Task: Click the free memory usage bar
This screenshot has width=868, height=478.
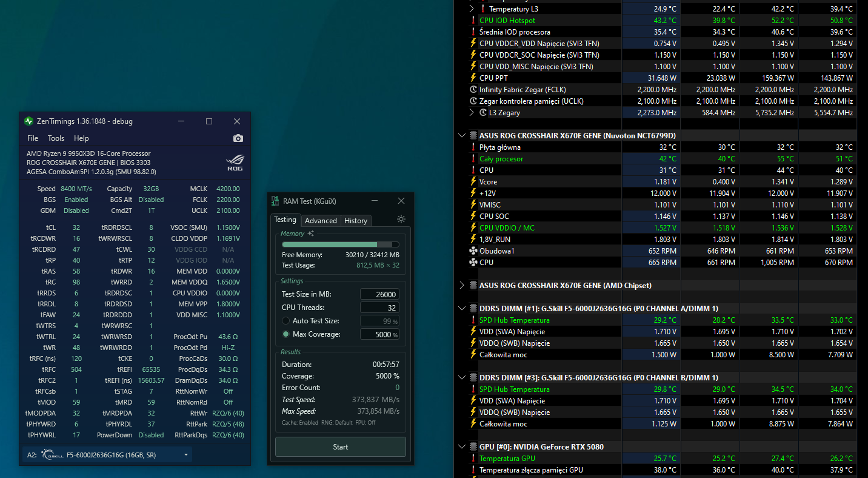Action: tap(340, 244)
